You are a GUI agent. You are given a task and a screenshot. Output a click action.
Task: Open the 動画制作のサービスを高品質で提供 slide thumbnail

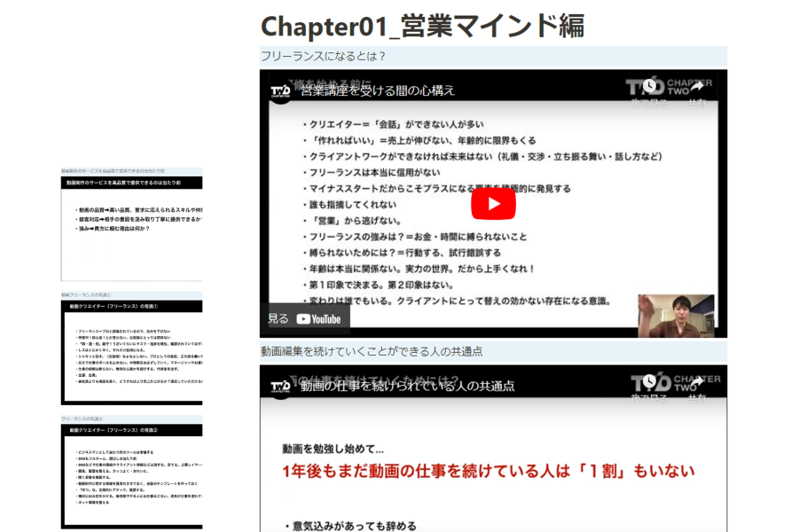point(131,228)
